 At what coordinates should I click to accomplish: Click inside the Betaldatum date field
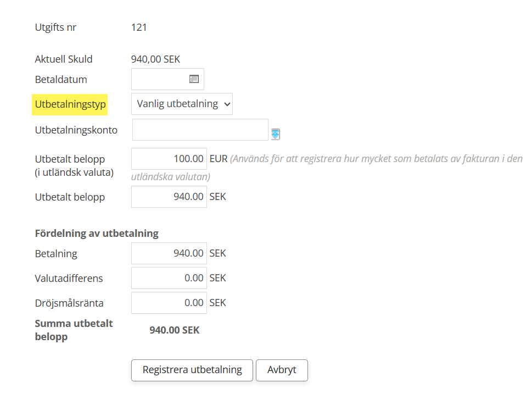[159, 79]
